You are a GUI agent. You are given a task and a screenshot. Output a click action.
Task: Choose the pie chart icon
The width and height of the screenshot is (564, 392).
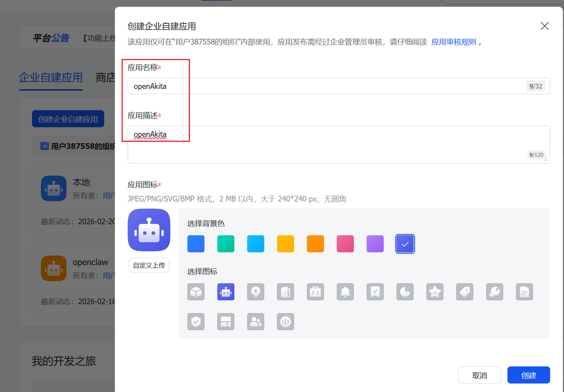tap(405, 292)
